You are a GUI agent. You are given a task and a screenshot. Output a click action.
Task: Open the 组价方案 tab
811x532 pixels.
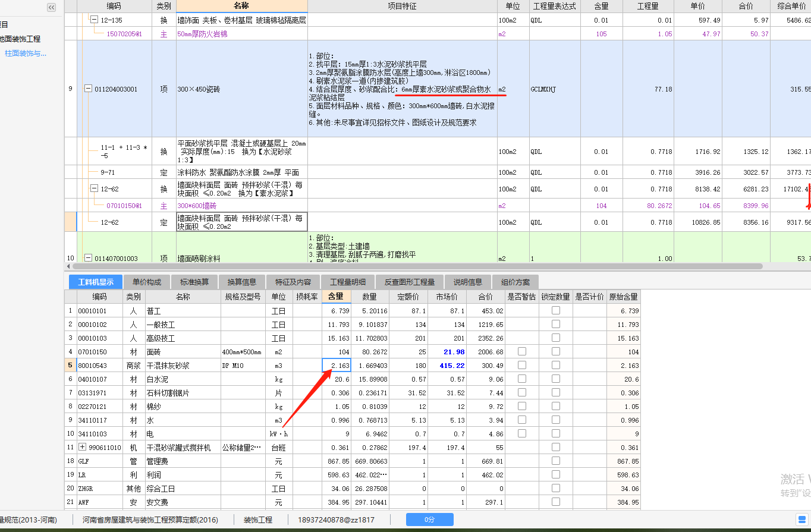tap(515, 282)
